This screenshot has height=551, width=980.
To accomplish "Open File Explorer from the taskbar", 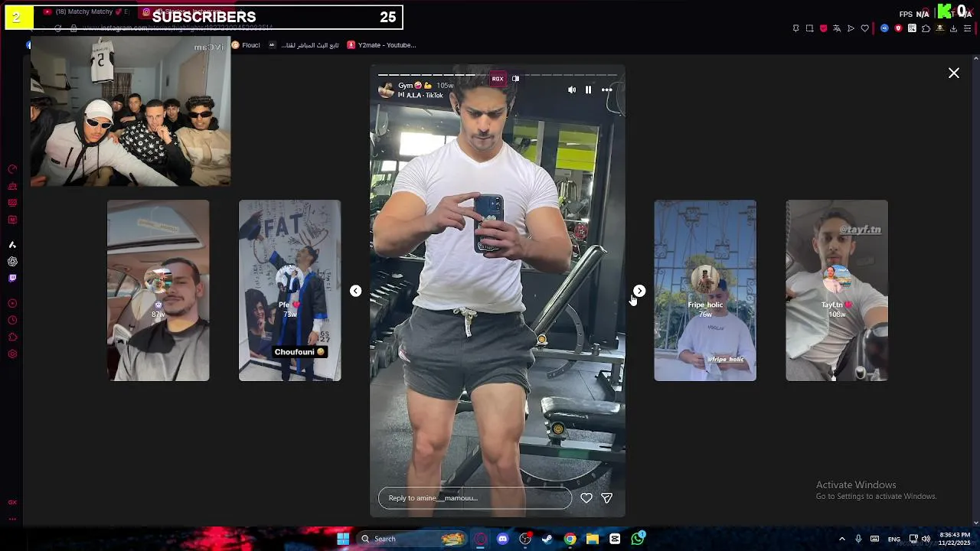I will pyautogui.click(x=593, y=539).
